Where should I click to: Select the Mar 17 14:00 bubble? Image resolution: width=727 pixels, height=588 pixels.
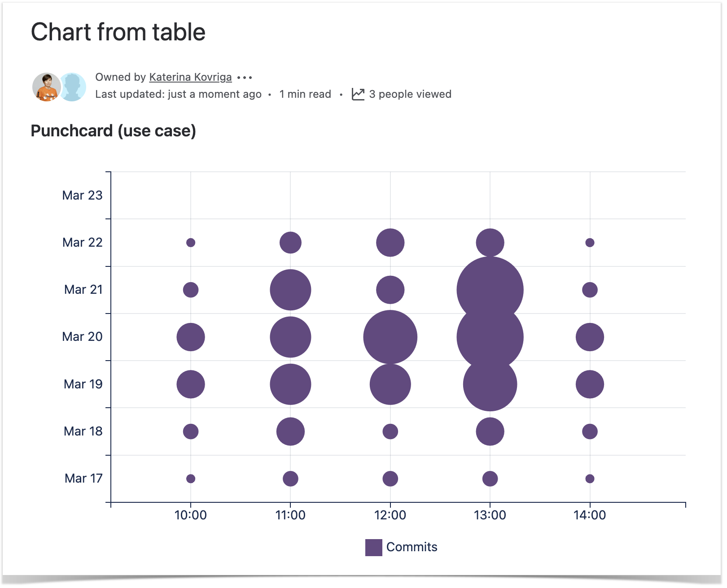[590, 479]
